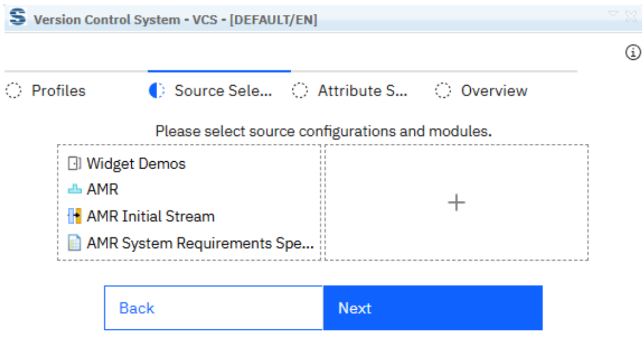
Task: Click the Widget Demos icon
Action: pos(74,164)
